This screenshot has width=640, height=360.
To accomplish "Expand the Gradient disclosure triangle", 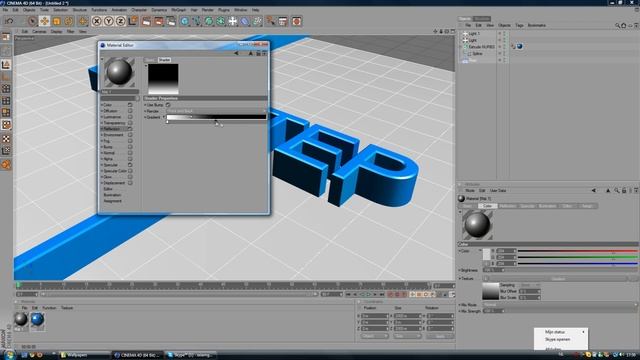I will (164, 117).
